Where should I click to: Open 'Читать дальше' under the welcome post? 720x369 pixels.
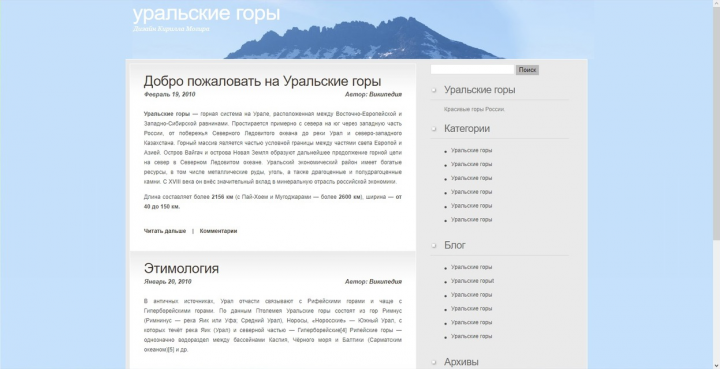(x=165, y=231)
